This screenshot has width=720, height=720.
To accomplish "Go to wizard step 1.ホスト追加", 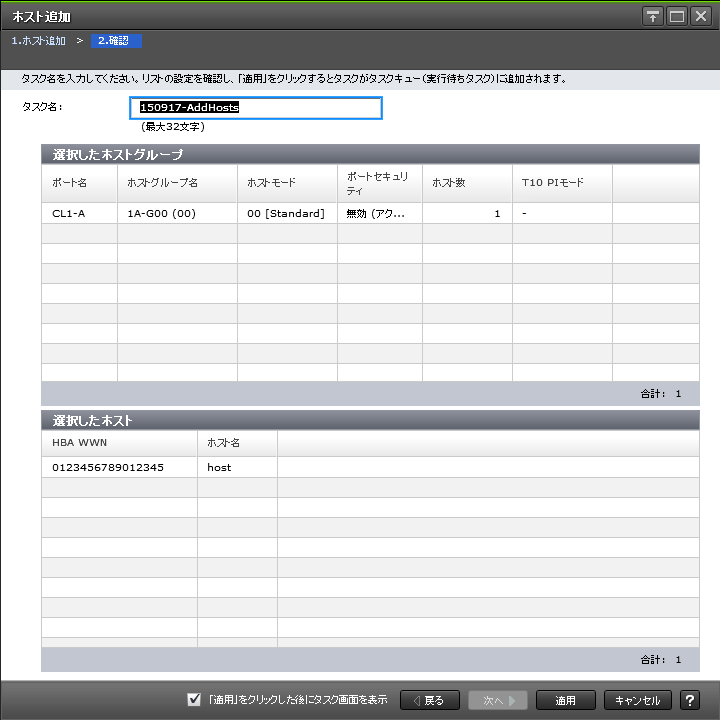I will click(39, 41).
